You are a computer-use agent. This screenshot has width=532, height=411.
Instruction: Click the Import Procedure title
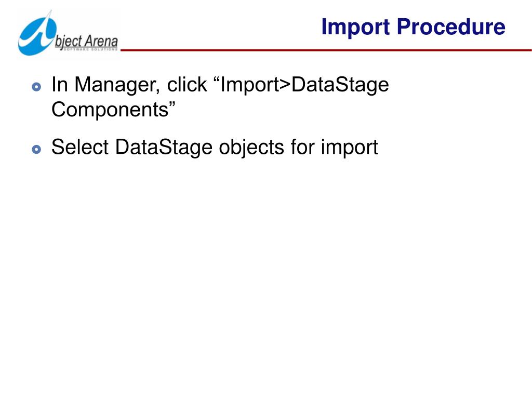point(413,27)
